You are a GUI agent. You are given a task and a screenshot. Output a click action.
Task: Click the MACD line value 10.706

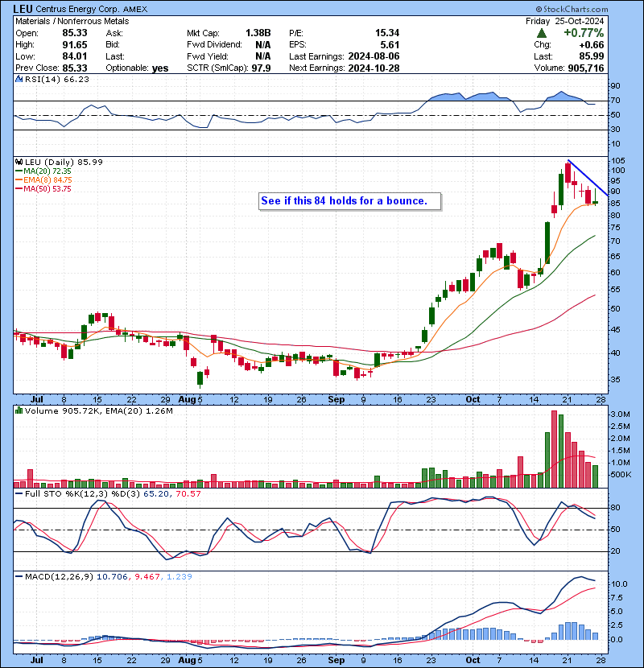click(x=112, y=576)
